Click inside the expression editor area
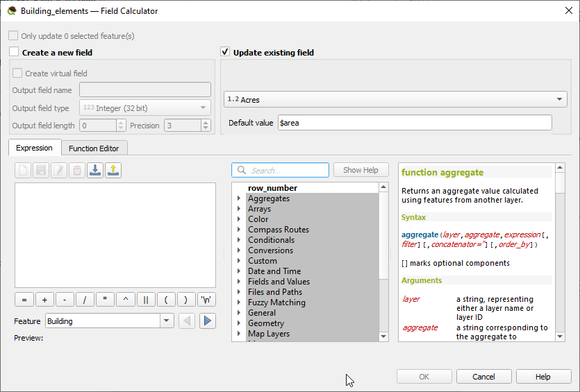 pos(115,235)
